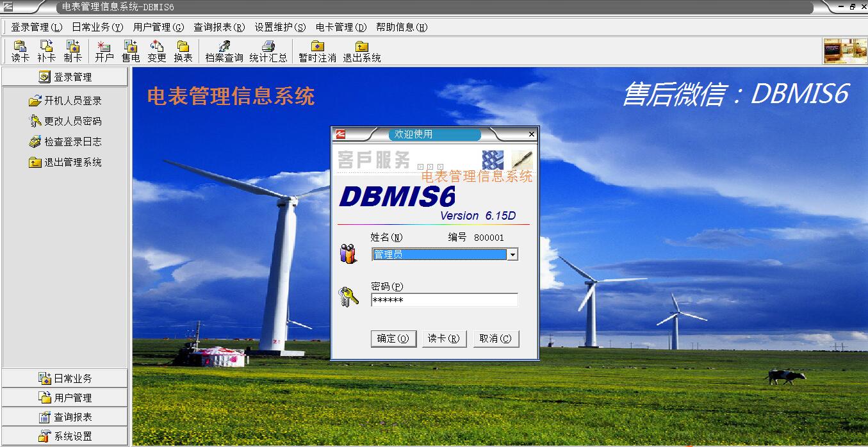Image resolution: width=868 pixels, height=447 pixels.
Task: Click the 售电 sell electricity icon
Action: 131,51
